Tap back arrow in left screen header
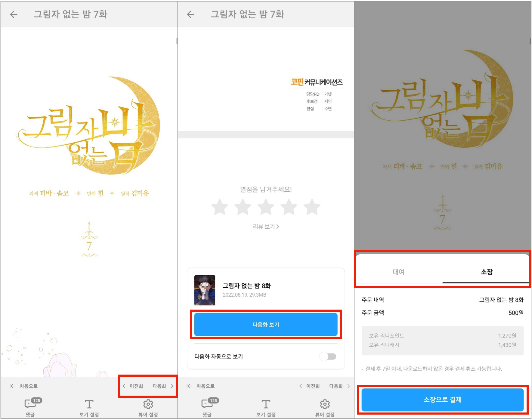 click(x=14, y=14)
